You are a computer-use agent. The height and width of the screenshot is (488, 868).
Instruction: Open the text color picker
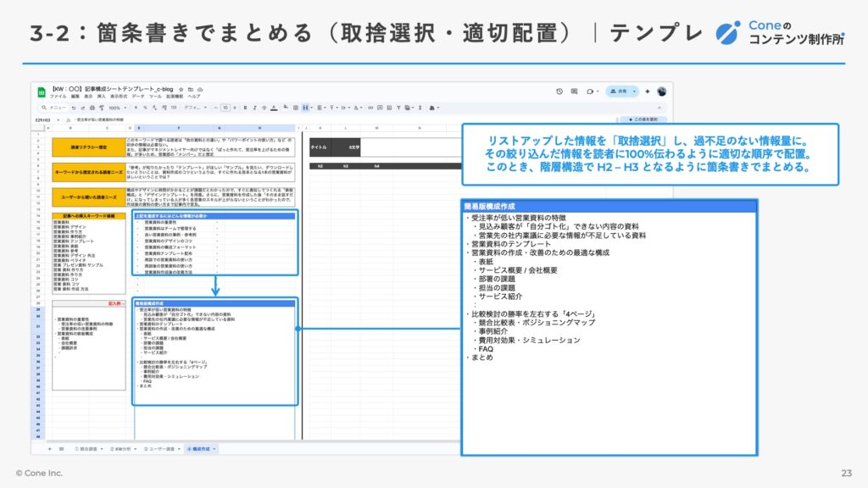click(x=274, y=108)
